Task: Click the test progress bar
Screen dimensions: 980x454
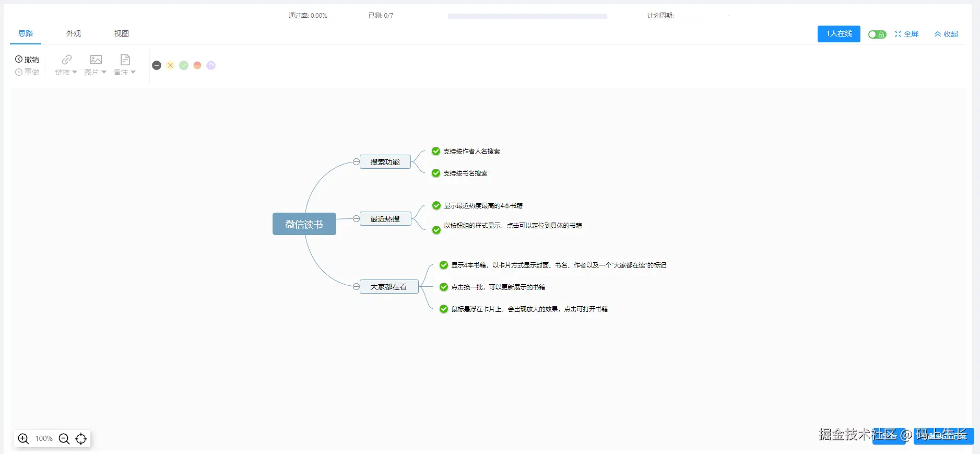Action: [527, 16]
